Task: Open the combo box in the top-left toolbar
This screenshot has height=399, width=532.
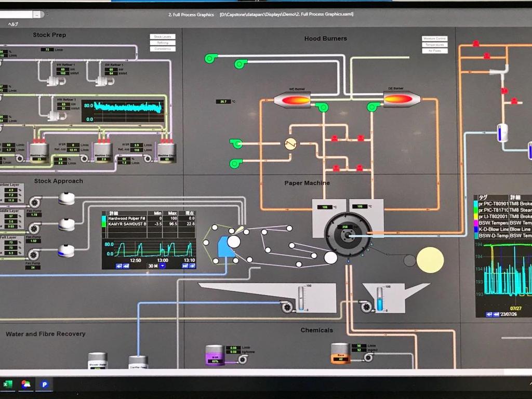Action: (37, 15)
